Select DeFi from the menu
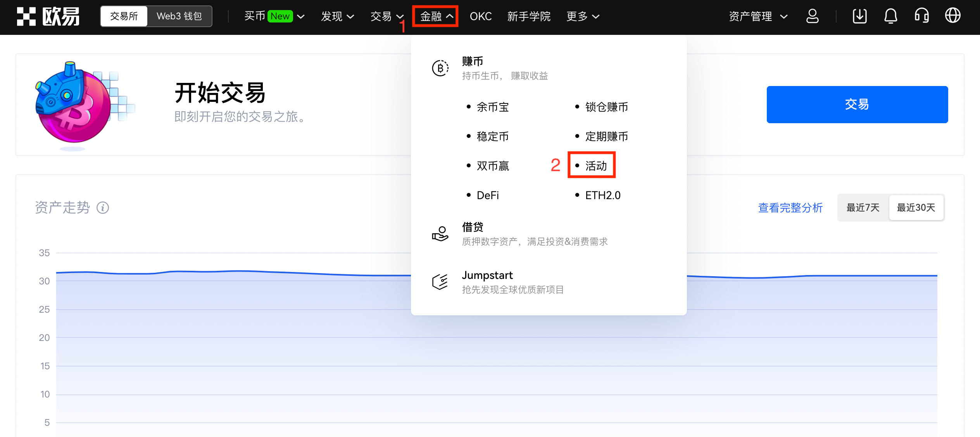 (x=488, y=195)
